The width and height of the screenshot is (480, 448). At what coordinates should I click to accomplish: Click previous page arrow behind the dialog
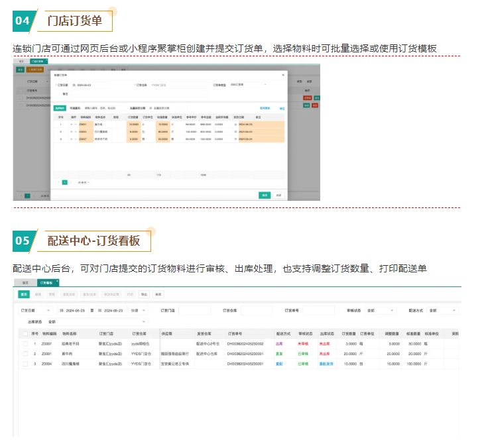(x=21, y=196)
